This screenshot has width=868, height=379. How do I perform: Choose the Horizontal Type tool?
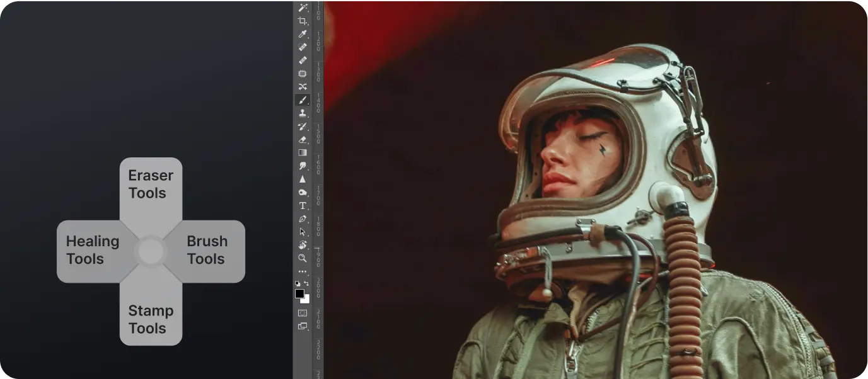[303, 205]
